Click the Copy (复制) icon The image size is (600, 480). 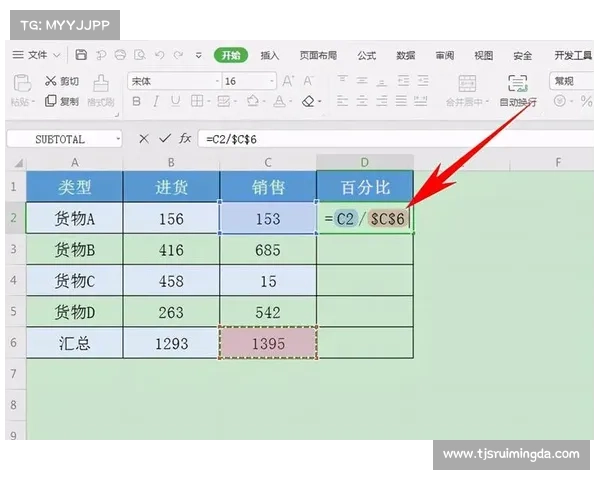tap(51, 101)
